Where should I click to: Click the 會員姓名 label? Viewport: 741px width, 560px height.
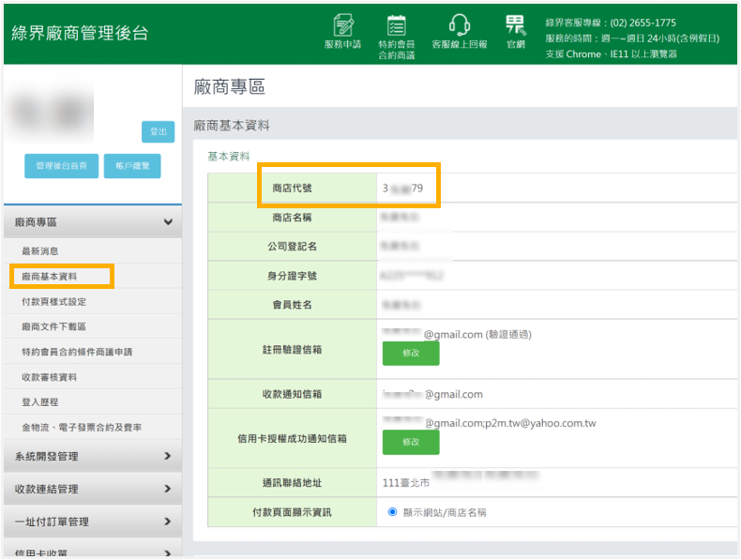coord(292,305)
